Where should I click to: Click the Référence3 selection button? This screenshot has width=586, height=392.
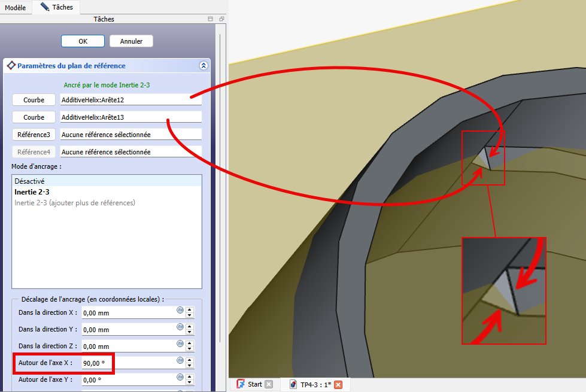[34, 135]
